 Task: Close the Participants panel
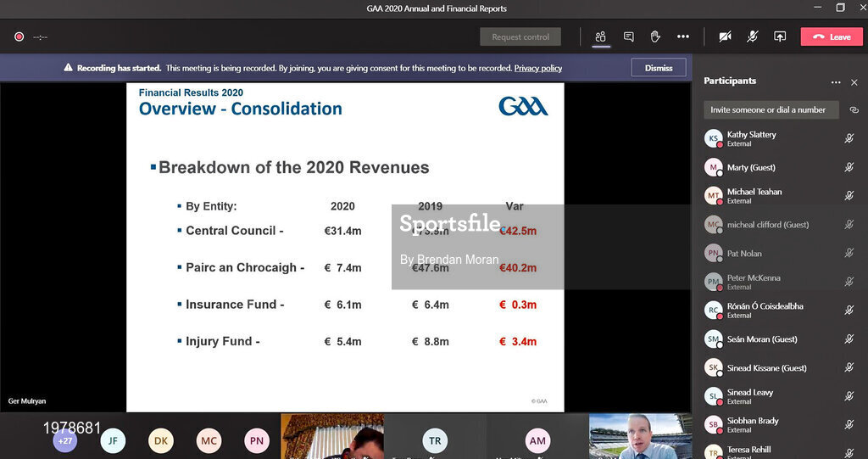[854, 82]
